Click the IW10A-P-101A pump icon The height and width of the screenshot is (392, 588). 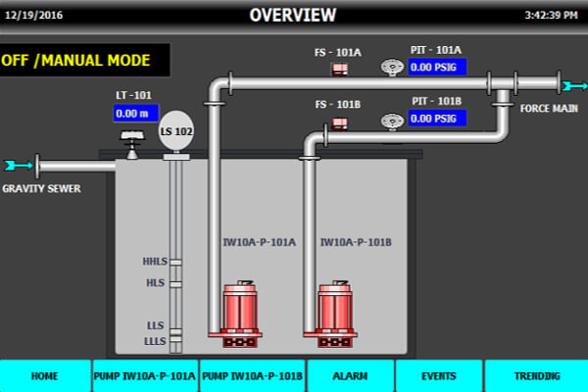click(x=239, y=314)
